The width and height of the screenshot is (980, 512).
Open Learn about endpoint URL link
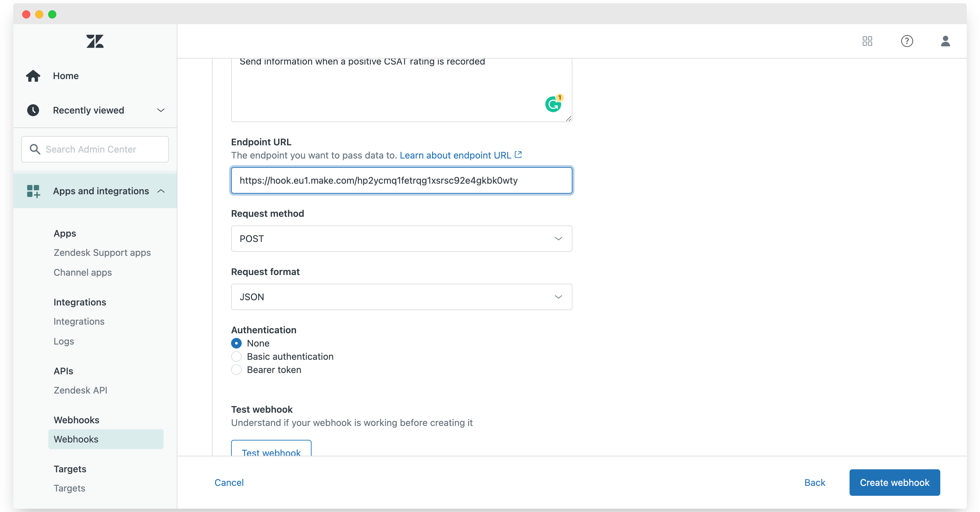point(455,155)
